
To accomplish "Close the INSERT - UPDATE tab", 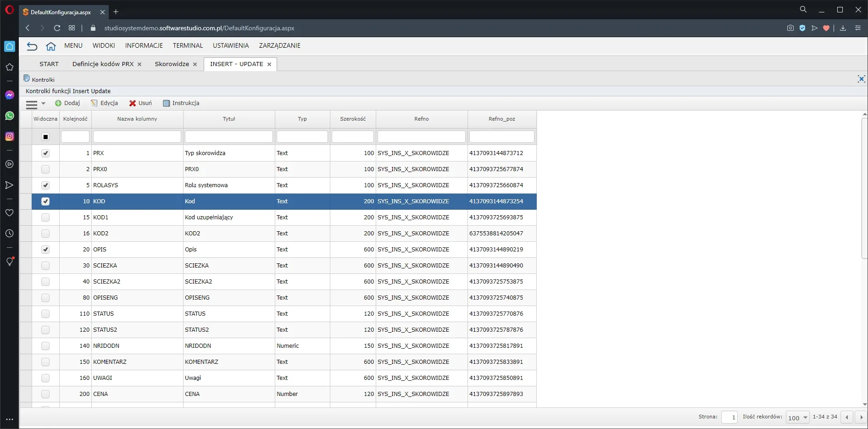I will pos(269,64).
